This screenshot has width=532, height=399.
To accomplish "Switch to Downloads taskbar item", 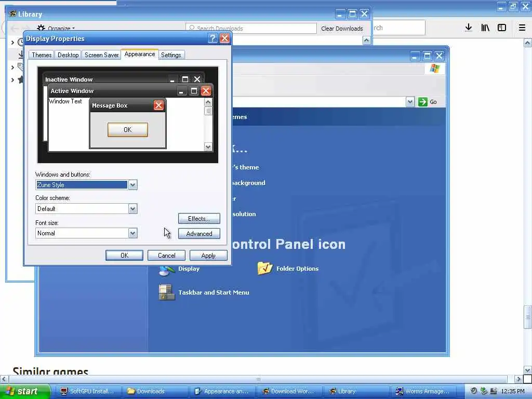I will [x=154, y=391].
